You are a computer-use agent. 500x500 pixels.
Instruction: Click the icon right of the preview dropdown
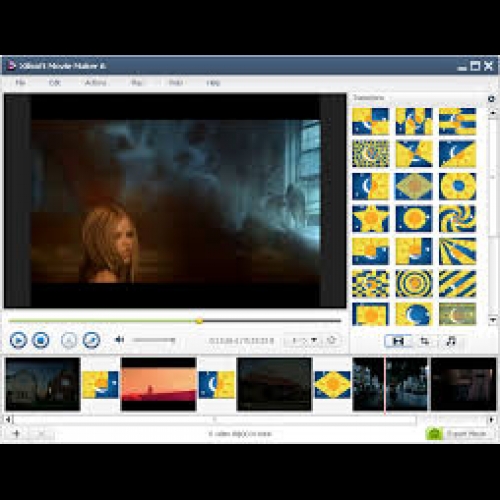pyautogui.click(x=331, y=340)
